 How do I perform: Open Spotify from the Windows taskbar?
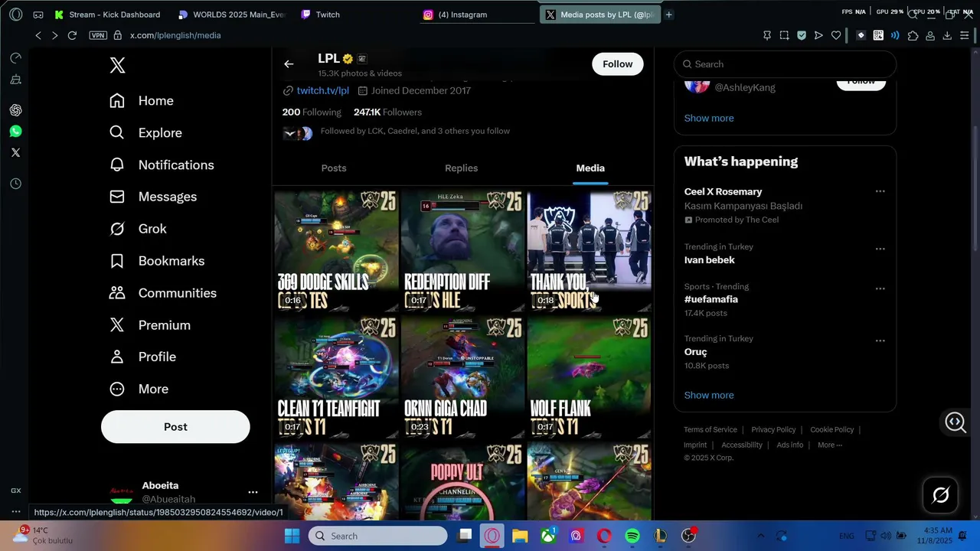click(632, 536)
